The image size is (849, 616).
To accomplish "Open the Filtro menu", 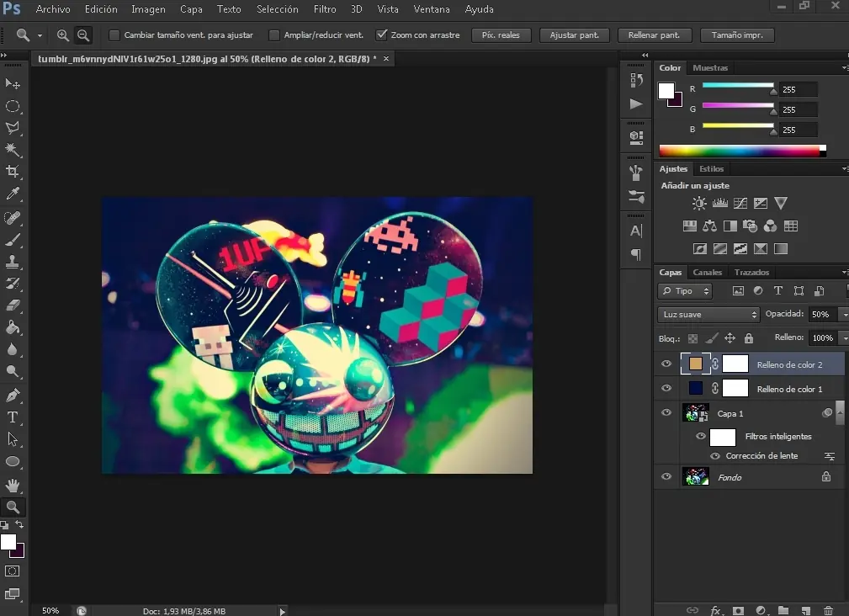I will (x=325, y=9).
